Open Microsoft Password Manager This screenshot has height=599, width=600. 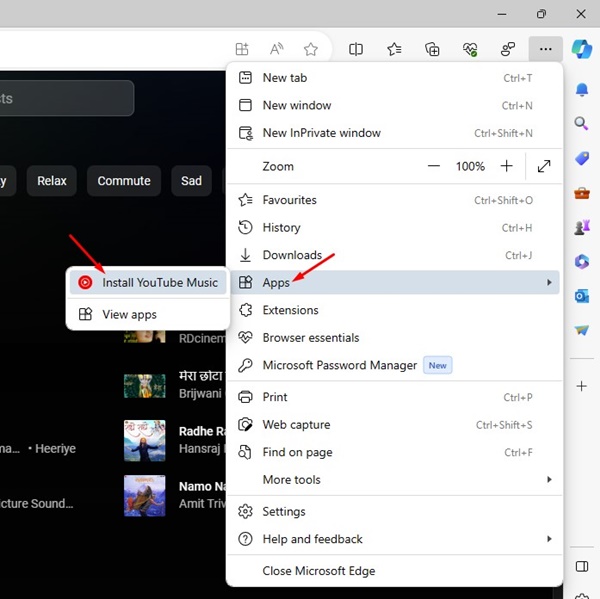(395, 365)
